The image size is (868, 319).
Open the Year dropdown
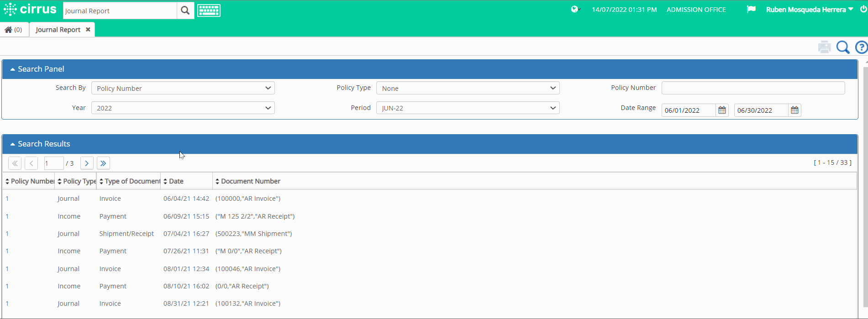[183, 108]
